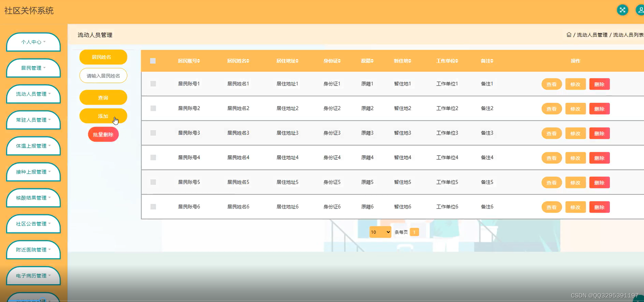The height and width of the screenshot is (302, 644).
Task: Click 修改 for 居民账号1 row
Action: point(575,84)
